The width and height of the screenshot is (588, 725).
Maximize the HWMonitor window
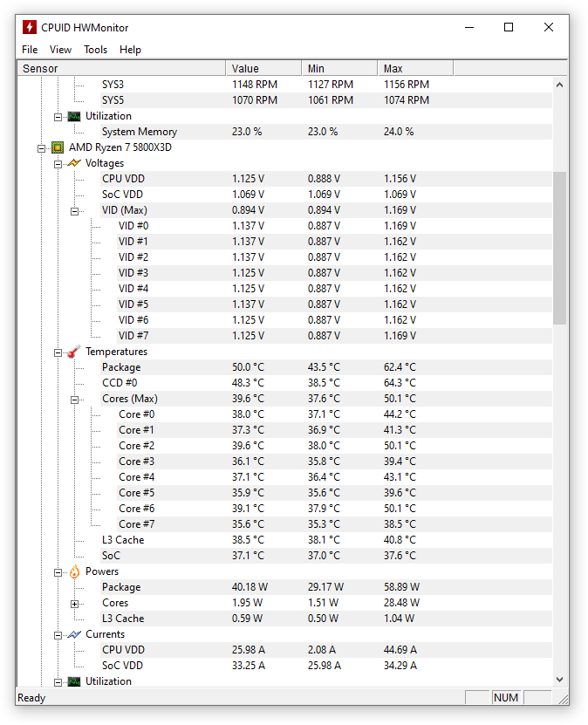pyautogui.click(x=509, y=27)
